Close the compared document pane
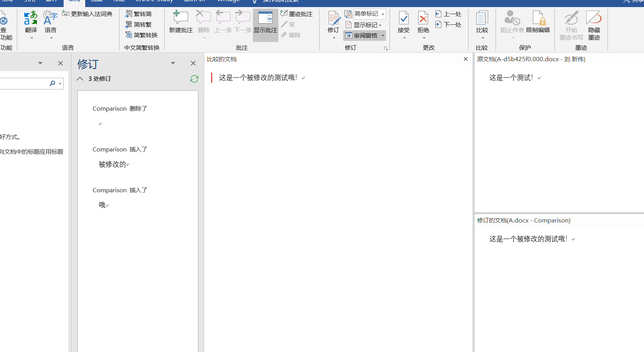Viewport: 644px width, 352px height. coord(466,59)
